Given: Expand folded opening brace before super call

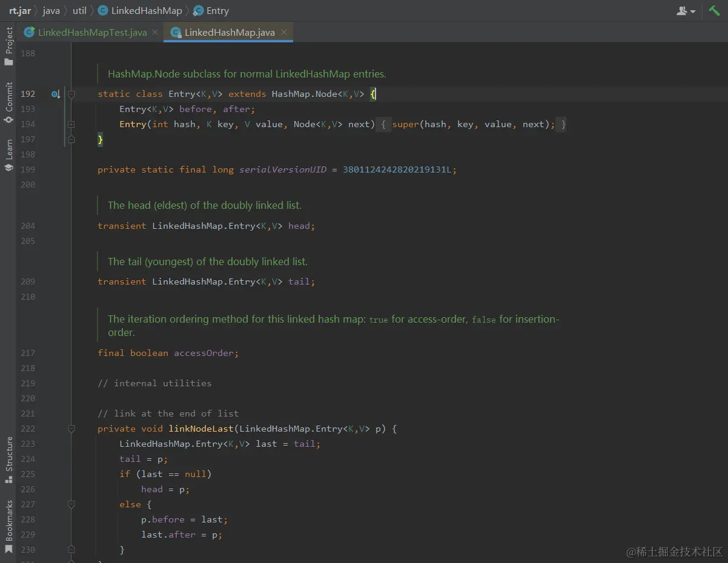Looking at the screenshot, I should [x=384, y=124].
